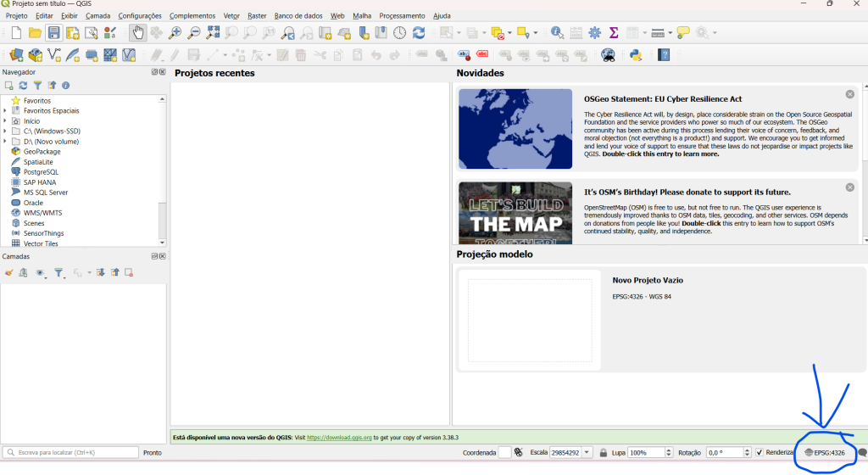Focus the locator search field
The image size is (868, 475).
[70, 452]
